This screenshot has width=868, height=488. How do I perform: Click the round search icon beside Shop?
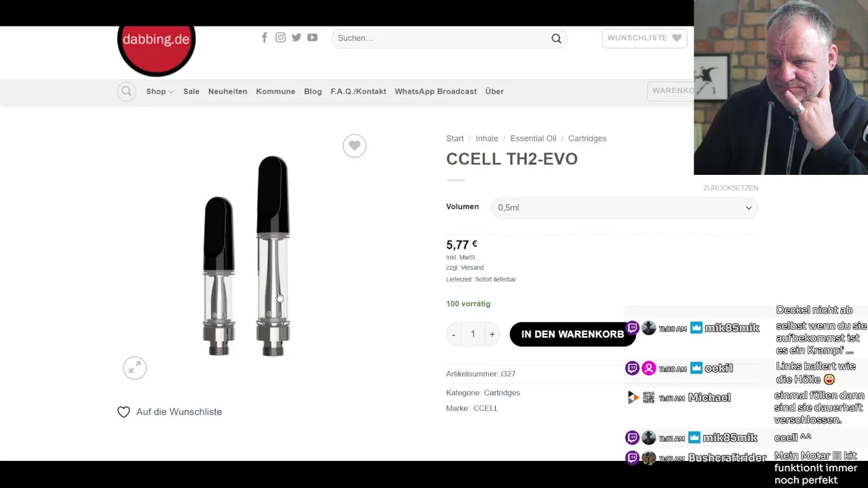coord(127,91)
